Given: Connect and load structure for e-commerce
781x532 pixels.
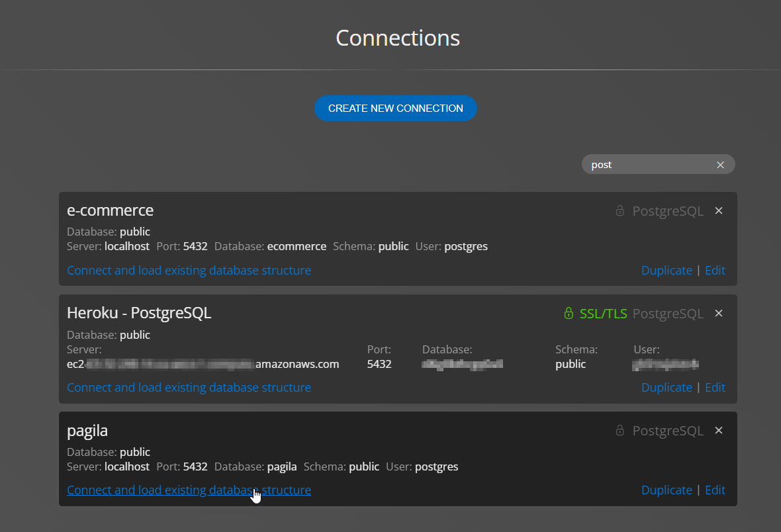Looking at the screenshot, I should tap(189, 270).
